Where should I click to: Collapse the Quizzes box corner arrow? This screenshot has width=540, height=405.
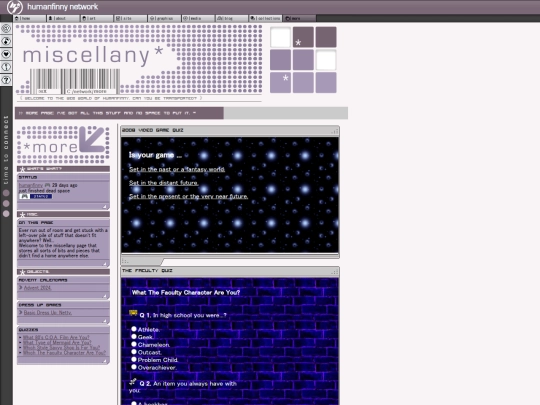[104, 361]
